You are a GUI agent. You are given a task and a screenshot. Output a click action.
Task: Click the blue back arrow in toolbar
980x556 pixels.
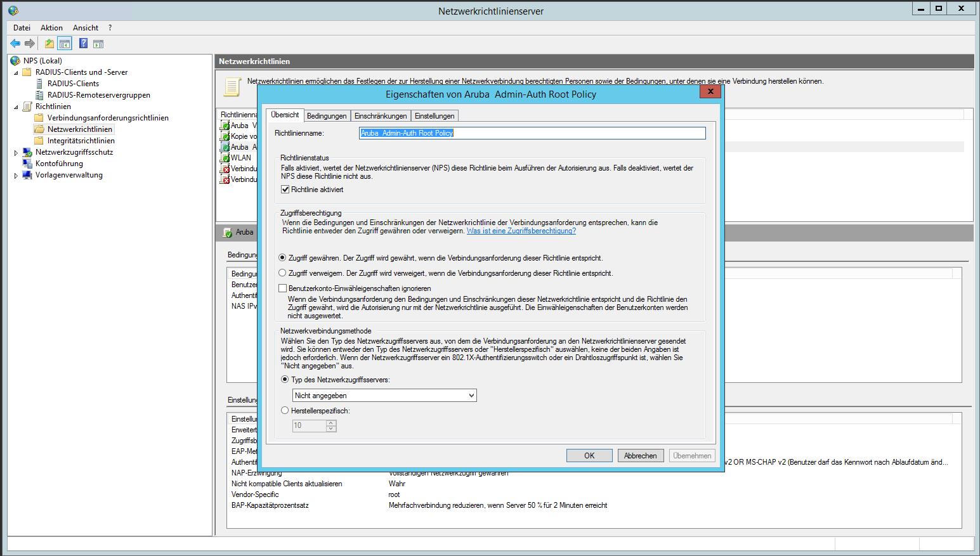coord(15,44)
